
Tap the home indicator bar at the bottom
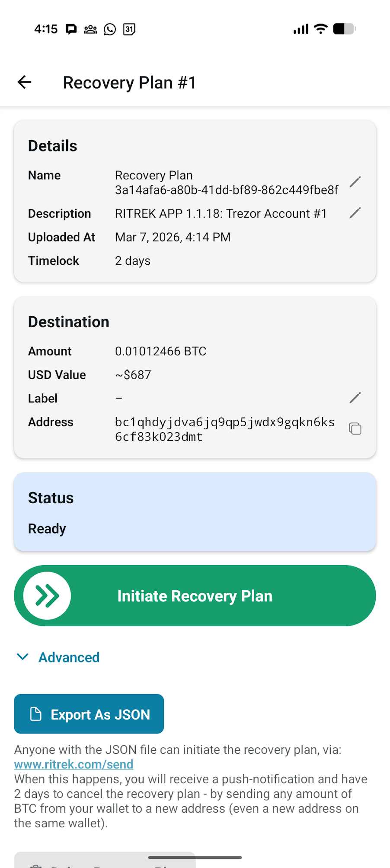(x=195, y=857)
